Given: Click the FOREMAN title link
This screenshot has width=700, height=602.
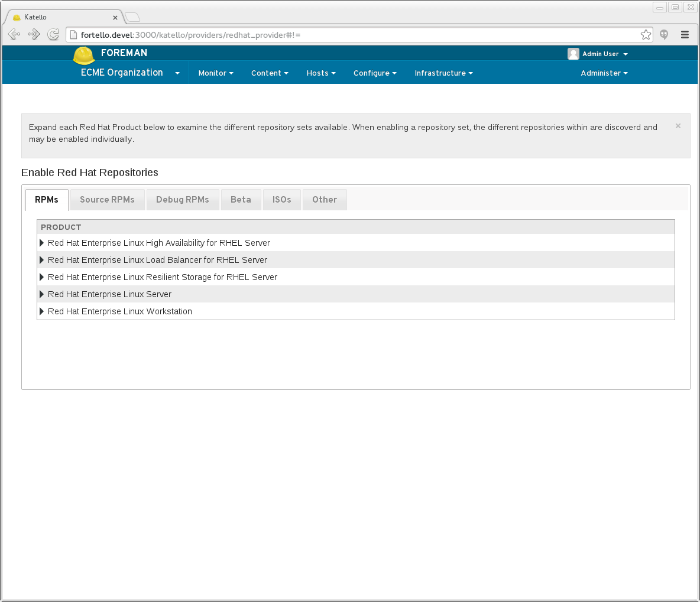Looking at the screenshot, I should coord(124,53).
